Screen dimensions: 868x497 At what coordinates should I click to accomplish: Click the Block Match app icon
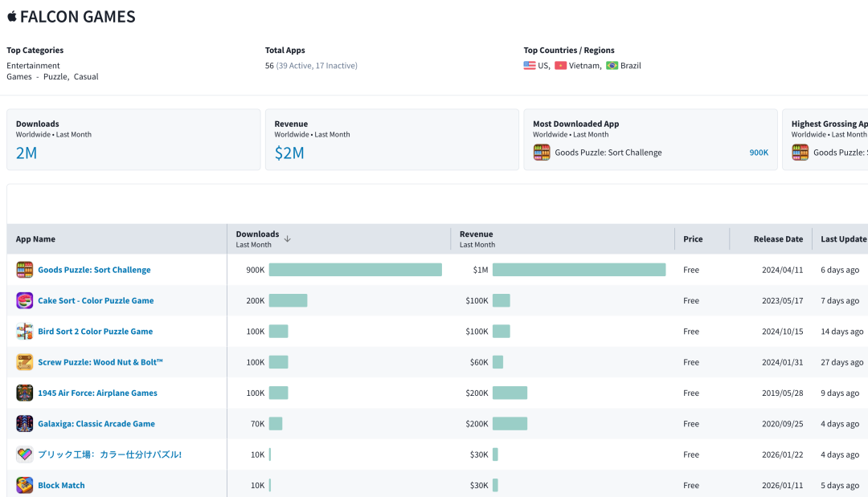[24, 486]
